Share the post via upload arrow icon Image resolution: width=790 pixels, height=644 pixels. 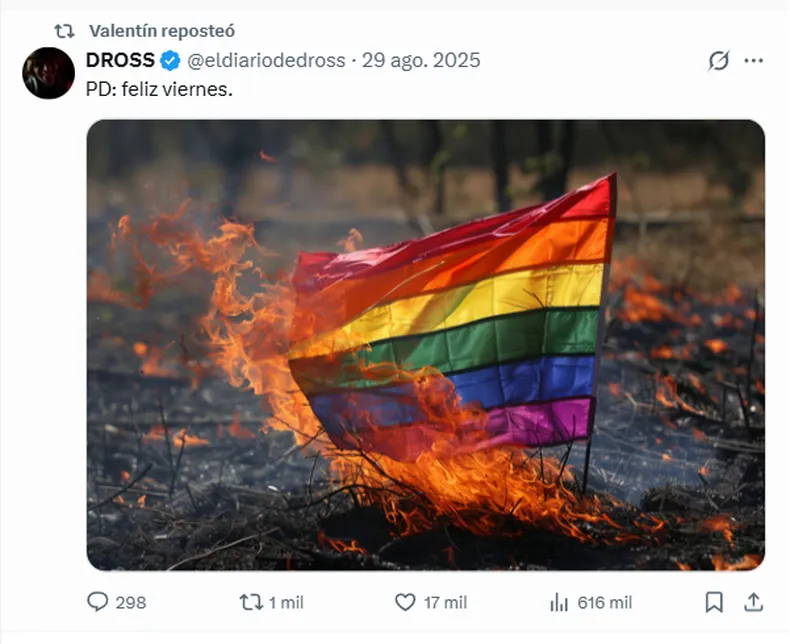click(753, 602)
